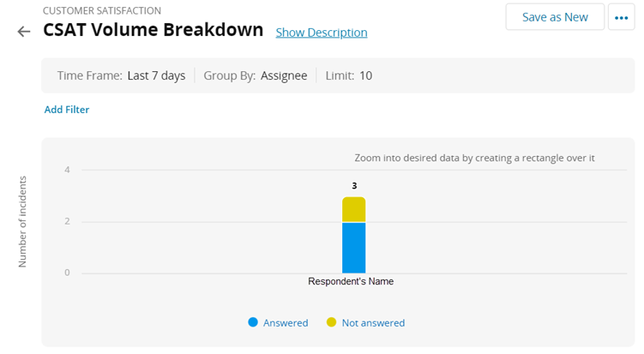
Task: Toggle the Answered legend series
Action: [x=286, y=323]
